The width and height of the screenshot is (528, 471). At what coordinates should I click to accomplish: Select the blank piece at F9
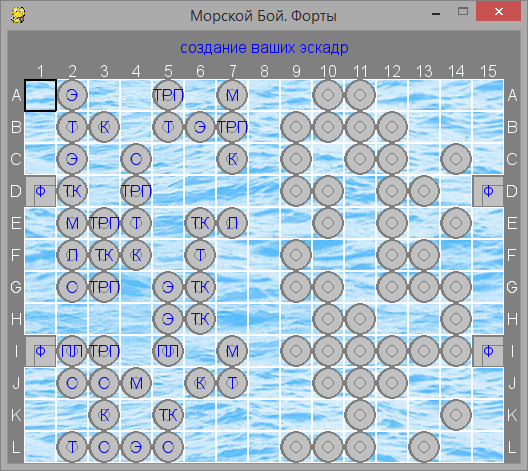(x=296, y=255)
